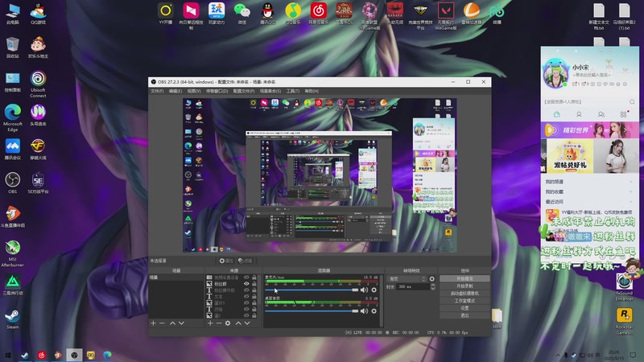Expand 我的频道 section in YY
Viewport: 644px width, 362px height.
589,182
